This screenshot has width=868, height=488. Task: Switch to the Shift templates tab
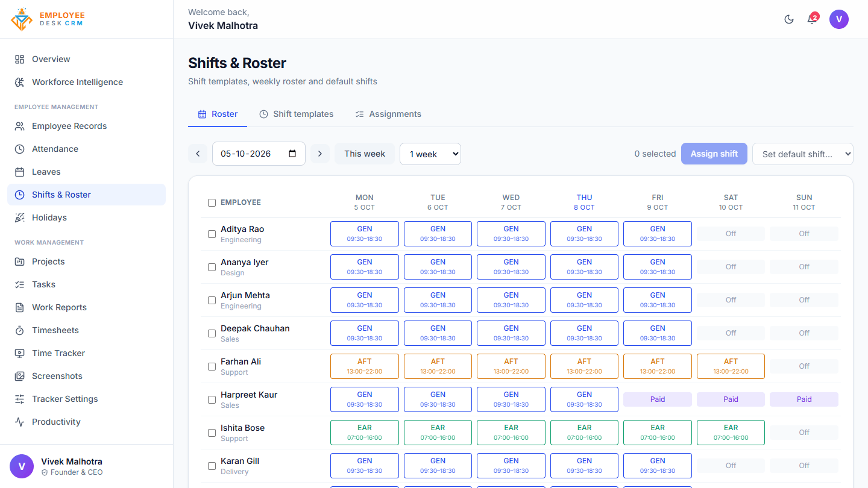(x=296, y=114)
